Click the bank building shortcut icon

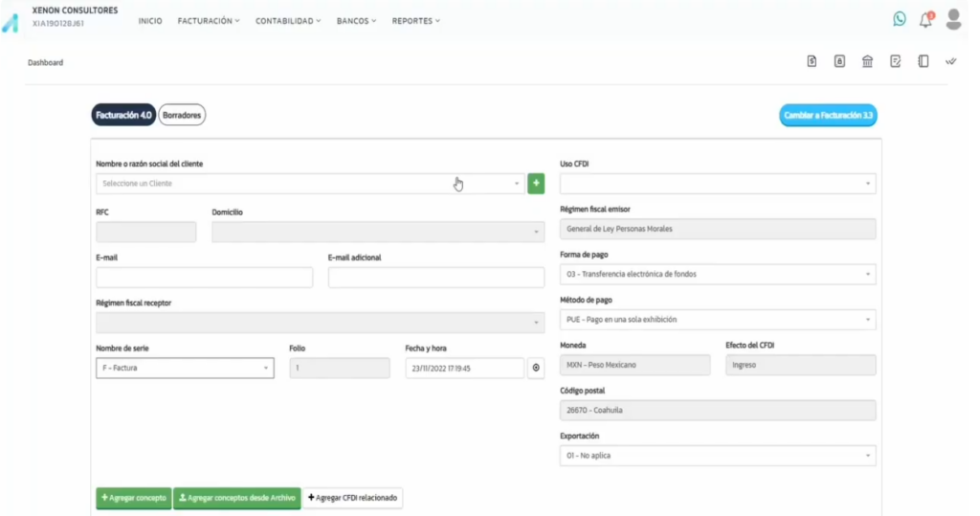867,61
